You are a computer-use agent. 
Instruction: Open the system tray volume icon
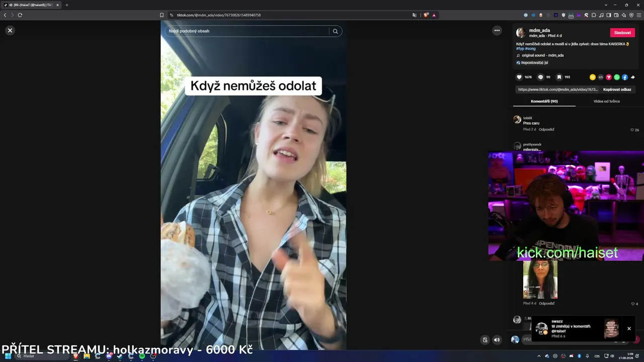click(x=612, y=356)
